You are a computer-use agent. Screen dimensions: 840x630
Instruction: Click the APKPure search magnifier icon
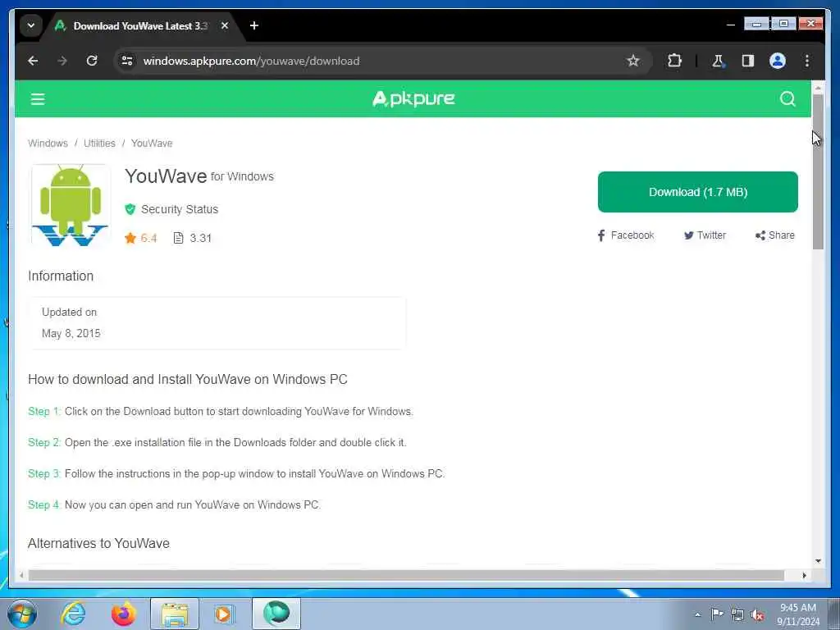787,99
